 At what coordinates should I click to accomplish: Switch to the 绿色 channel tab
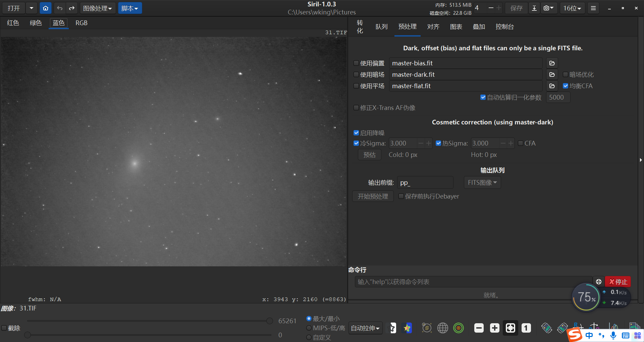pos(36,23)
